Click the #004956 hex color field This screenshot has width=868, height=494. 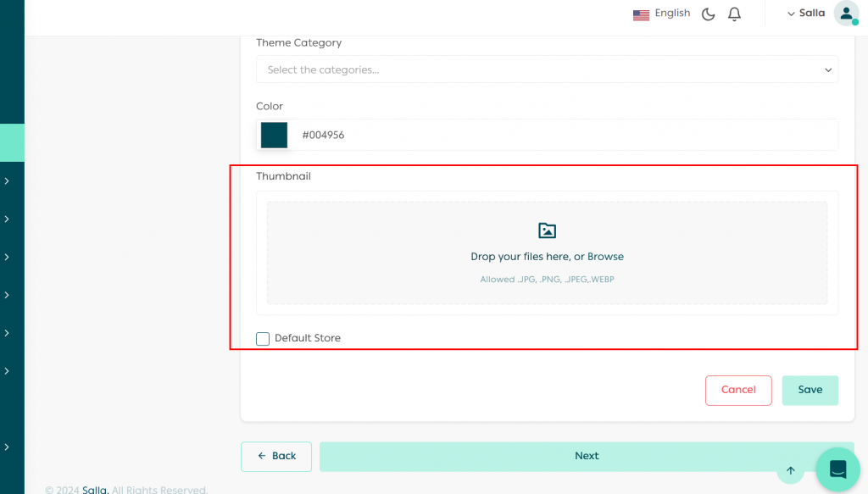(559, 135)
